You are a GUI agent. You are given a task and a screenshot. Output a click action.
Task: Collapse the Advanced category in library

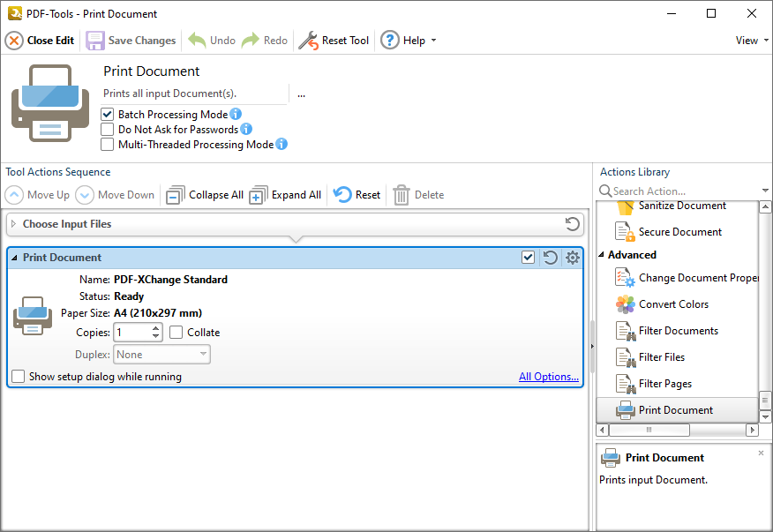pyautogui.click(x=603, y=255)
